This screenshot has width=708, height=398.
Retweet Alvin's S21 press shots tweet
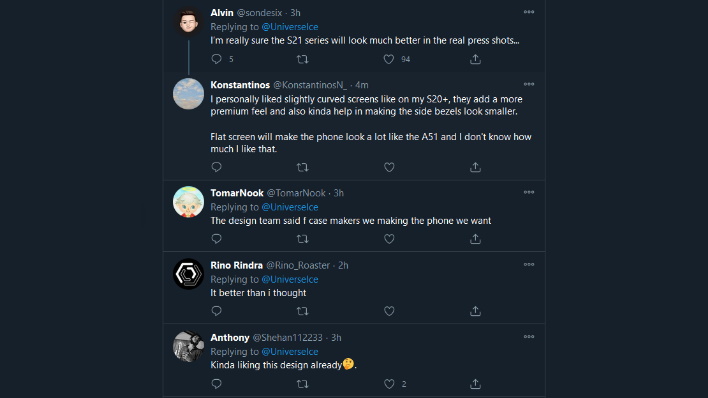[302, 59]
